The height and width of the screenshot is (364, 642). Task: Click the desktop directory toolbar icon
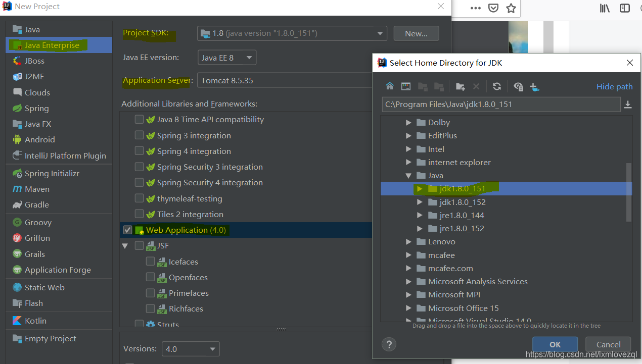pyautogui.click(x=406, y=86)
